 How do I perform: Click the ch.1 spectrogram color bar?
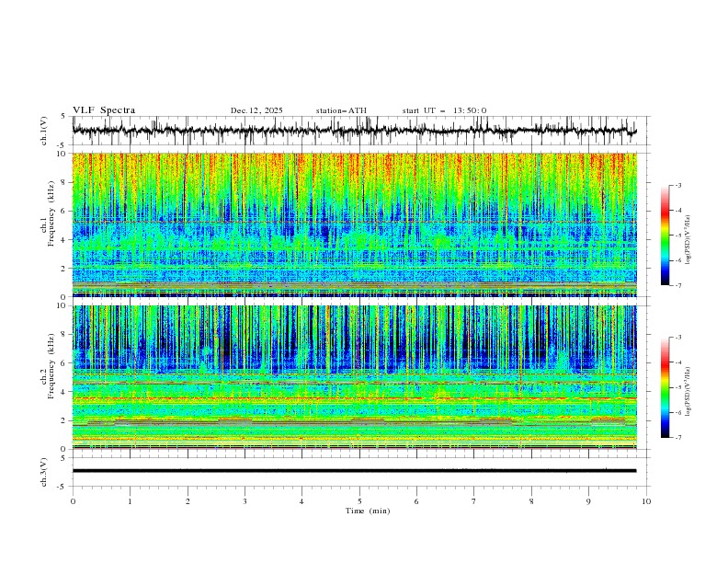click(x=665, y=236)
